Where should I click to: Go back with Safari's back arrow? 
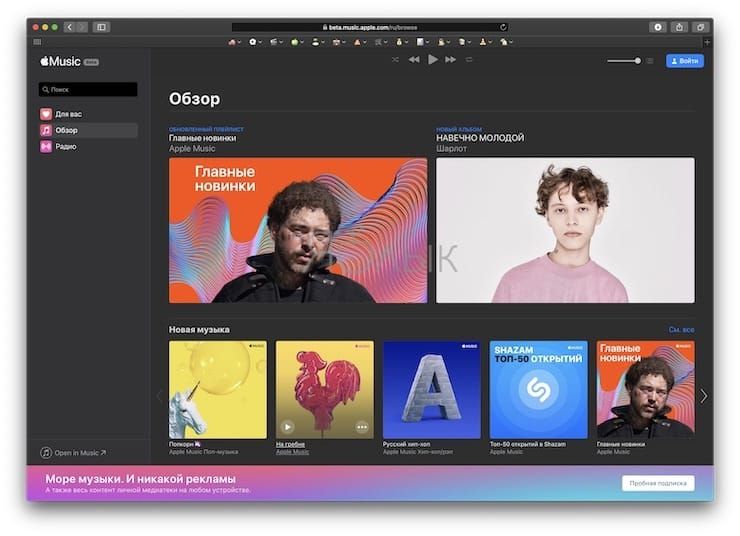point(69,27)
